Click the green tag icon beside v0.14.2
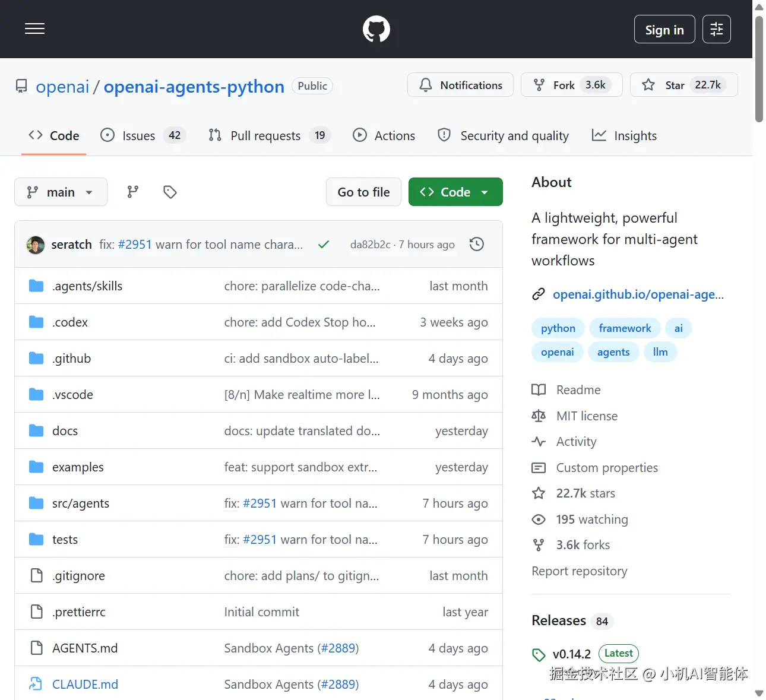 click(x=539, y=654)
